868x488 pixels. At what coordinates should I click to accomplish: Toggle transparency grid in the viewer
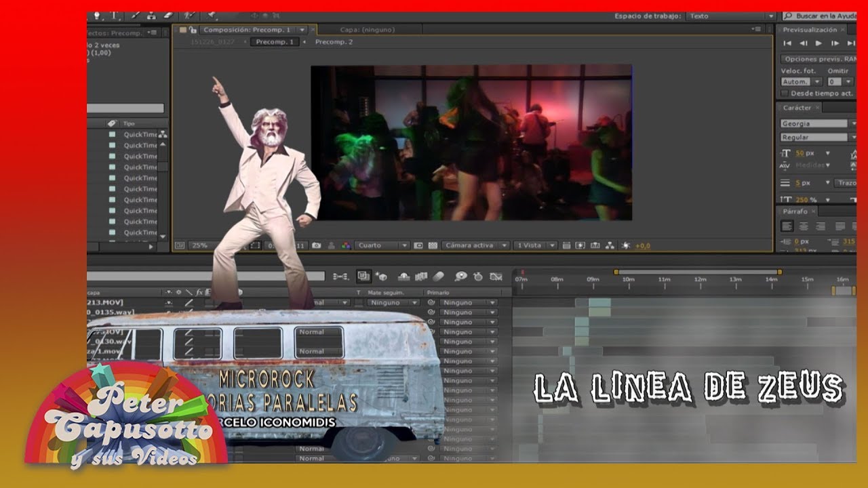tap(433, 245)
